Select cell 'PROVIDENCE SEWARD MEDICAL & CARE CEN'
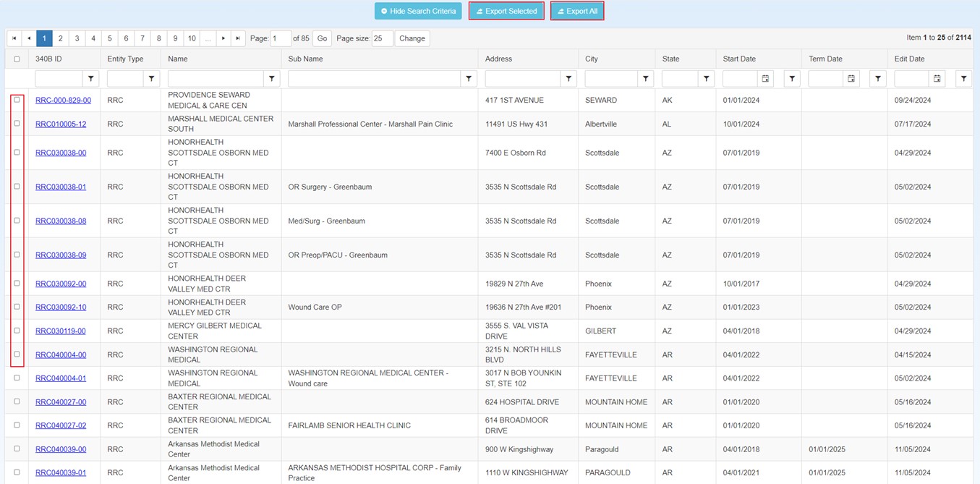Image resolution: width=980 pixels, height=484 pixels. point(221,100)
